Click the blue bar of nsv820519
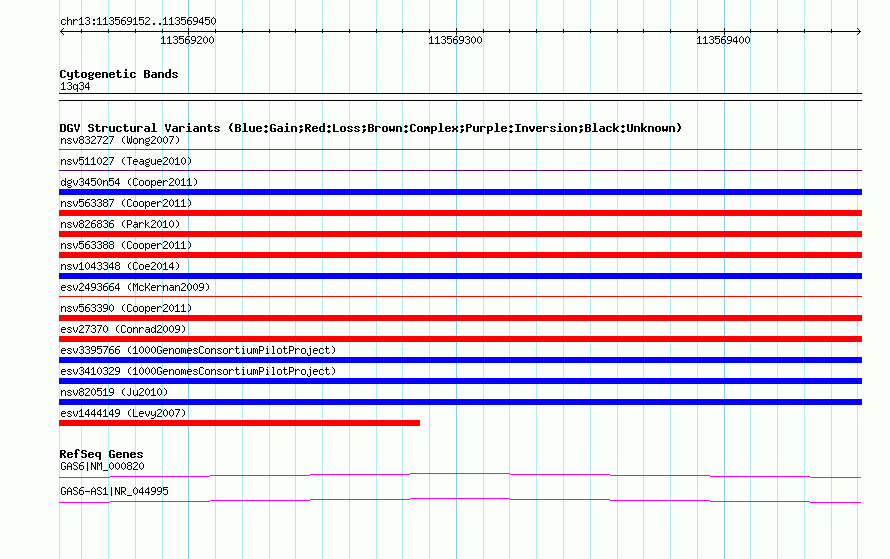 pyautogui.click(x=460, y=402)
